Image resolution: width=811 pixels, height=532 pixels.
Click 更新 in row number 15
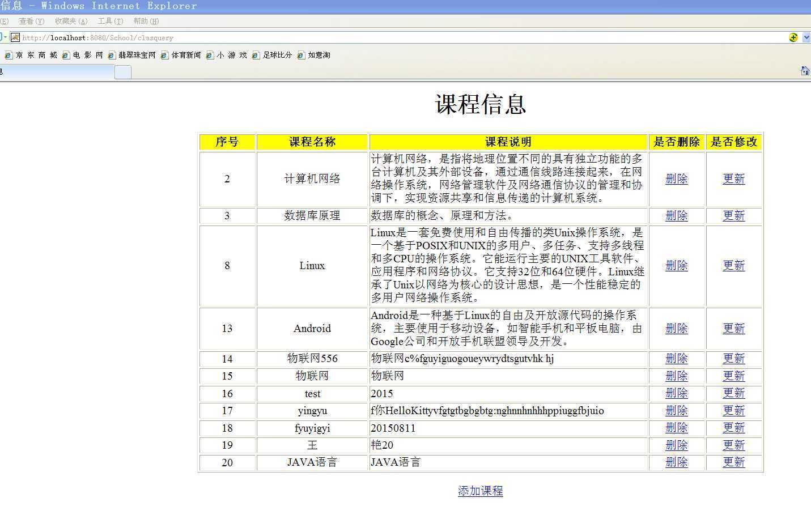pos(734,376)
